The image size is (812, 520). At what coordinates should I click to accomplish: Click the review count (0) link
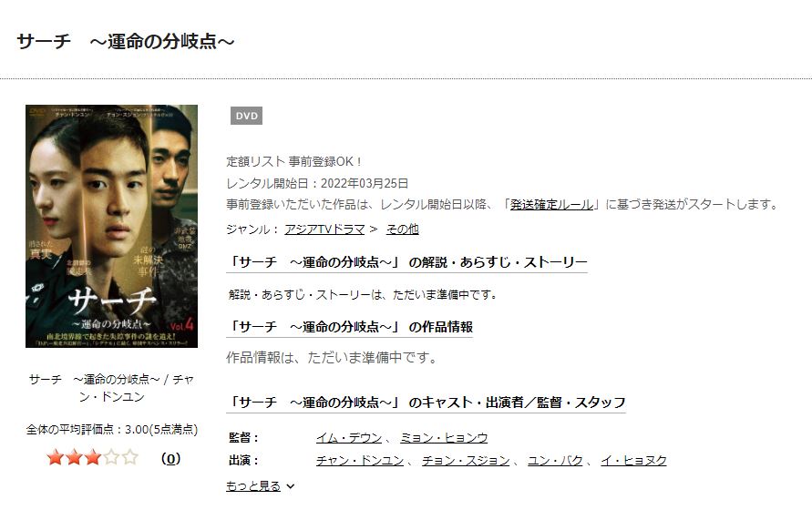[x=171, y=458]
